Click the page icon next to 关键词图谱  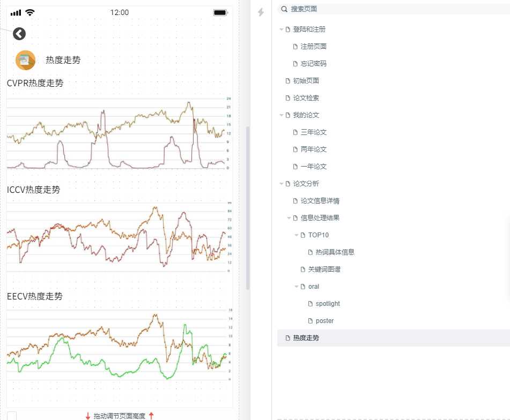pos(303,269)
